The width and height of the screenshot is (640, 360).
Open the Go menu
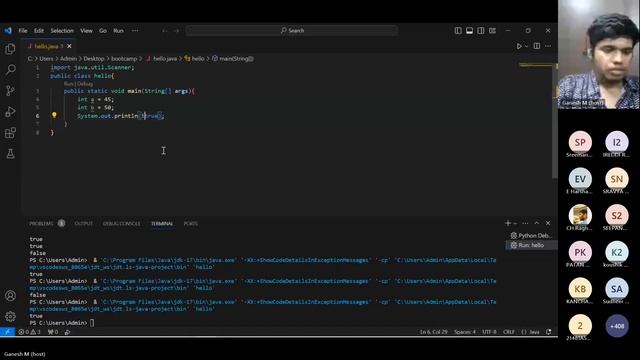point(103,31)
